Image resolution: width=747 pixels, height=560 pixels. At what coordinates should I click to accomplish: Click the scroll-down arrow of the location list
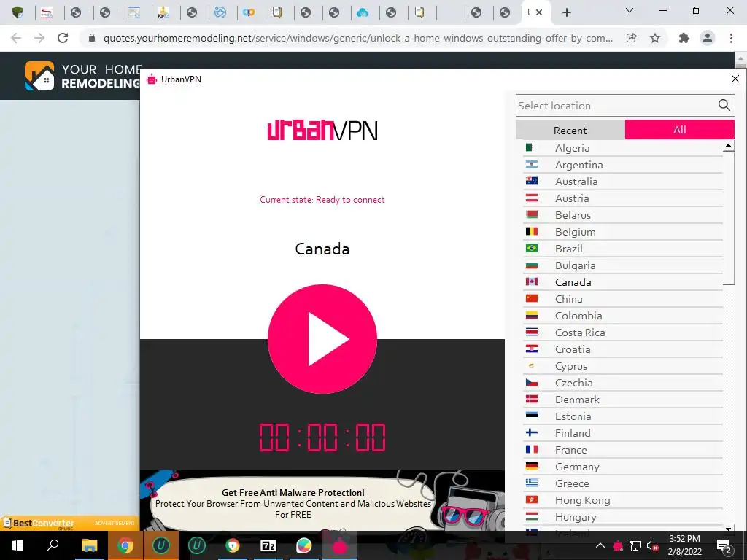pos(728,529)
